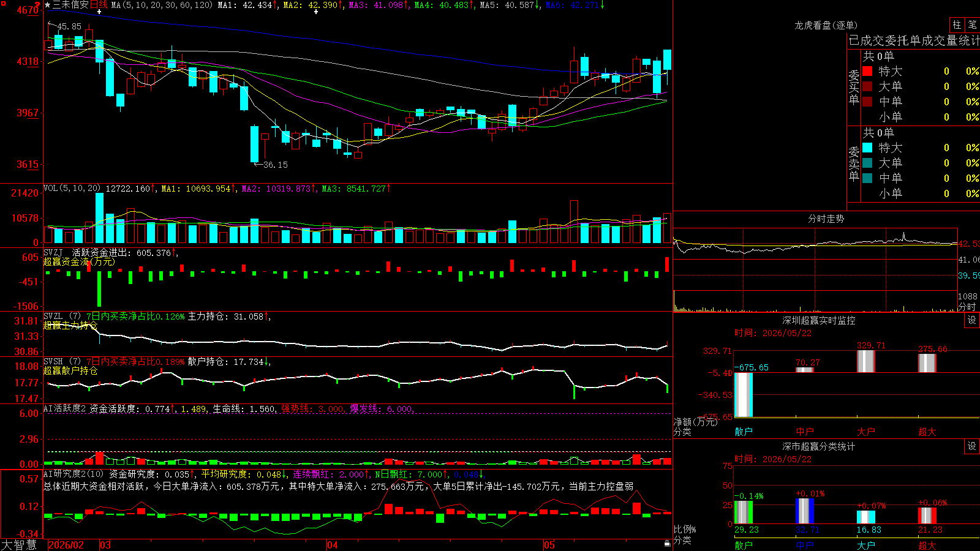The height and width of the screenshot is (551, 980).
Task: Click the 小单 row in 委买单
Action: pos(921,117)
